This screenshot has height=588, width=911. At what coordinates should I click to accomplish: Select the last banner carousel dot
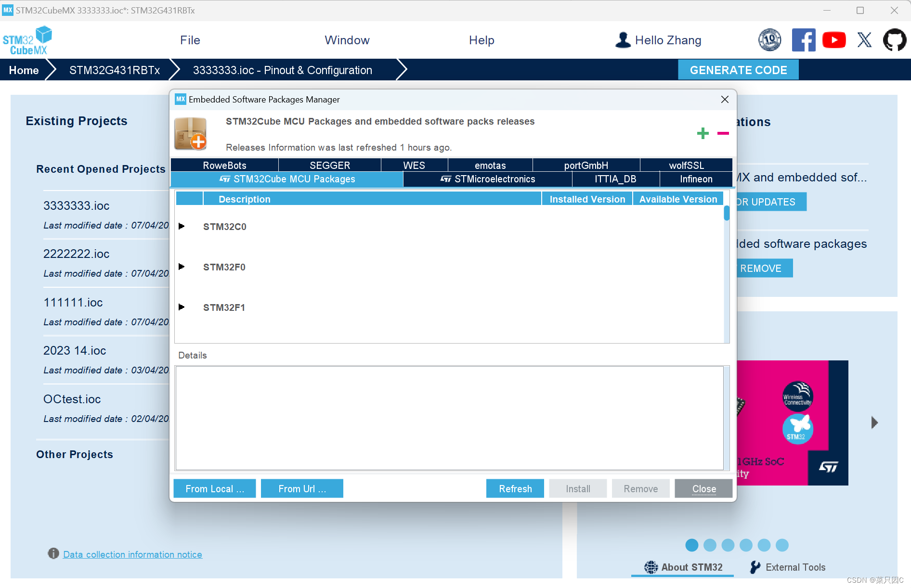pos(782,545)
